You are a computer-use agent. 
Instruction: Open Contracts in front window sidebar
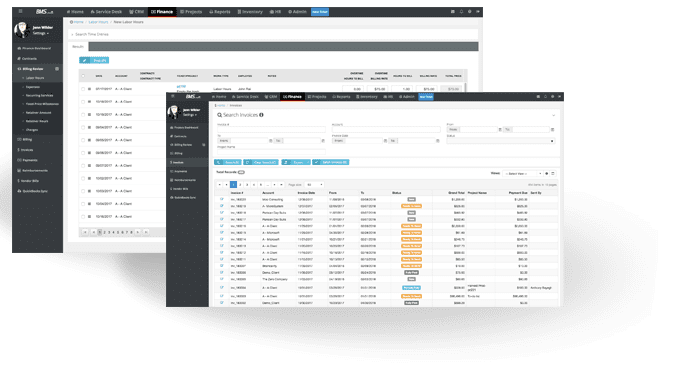tap(178, 136)
